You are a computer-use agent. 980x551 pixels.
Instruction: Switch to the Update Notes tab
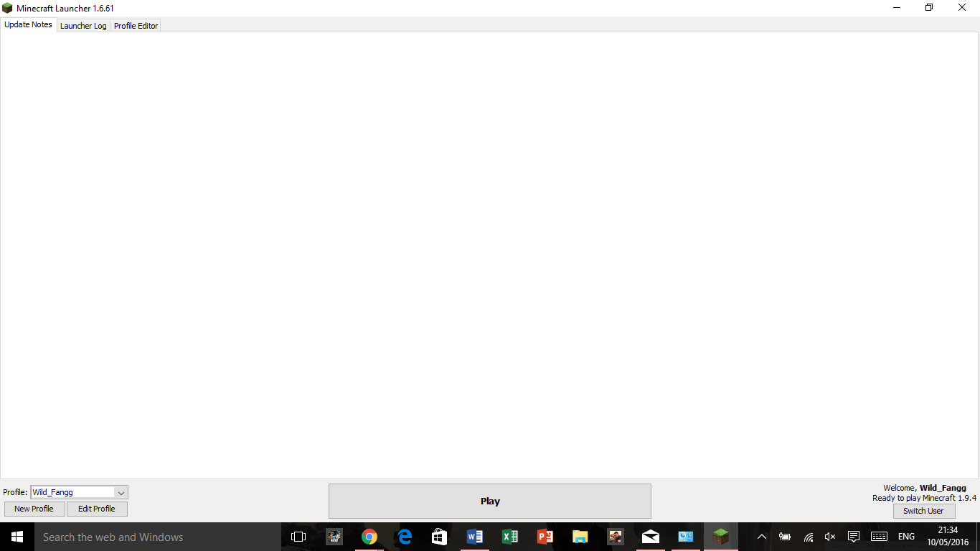(x=28, y=24)
